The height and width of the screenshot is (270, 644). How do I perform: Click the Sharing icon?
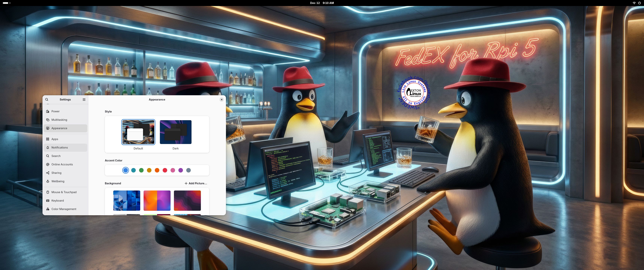[x=48, y=173]
